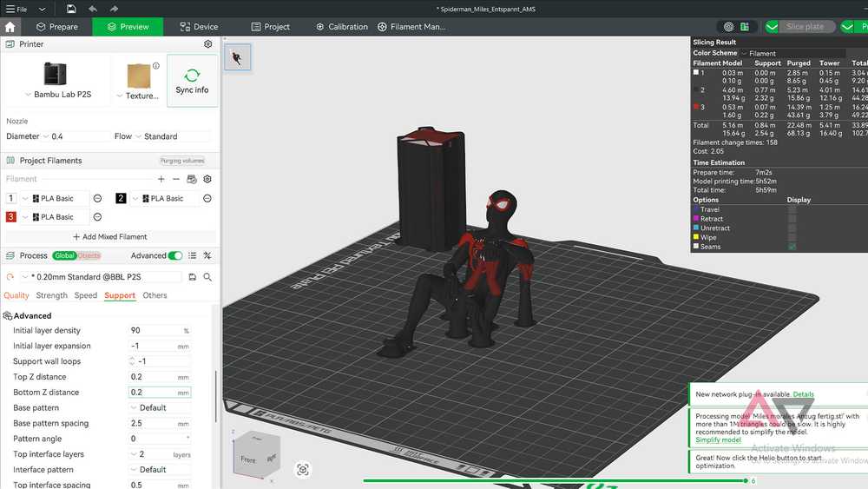This screenshot has width=868, height=489.
Task: Click the Bambu Lab P2S printer image
Action: (55, 74)
